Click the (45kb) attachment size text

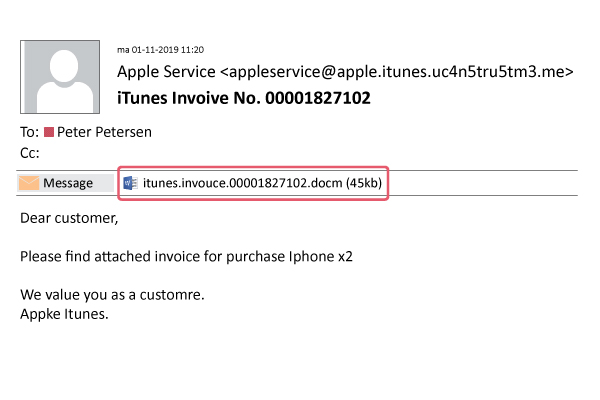(363, 183)
